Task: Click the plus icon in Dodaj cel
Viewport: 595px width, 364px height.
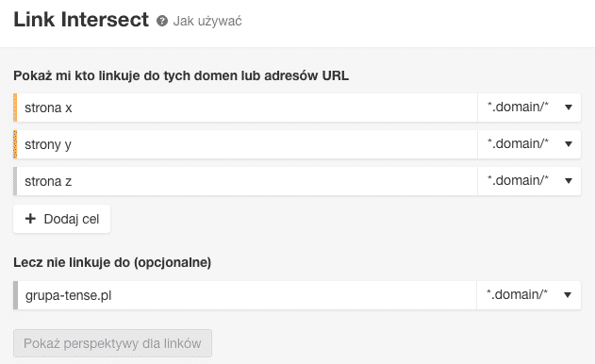Action: click(30, 219)
